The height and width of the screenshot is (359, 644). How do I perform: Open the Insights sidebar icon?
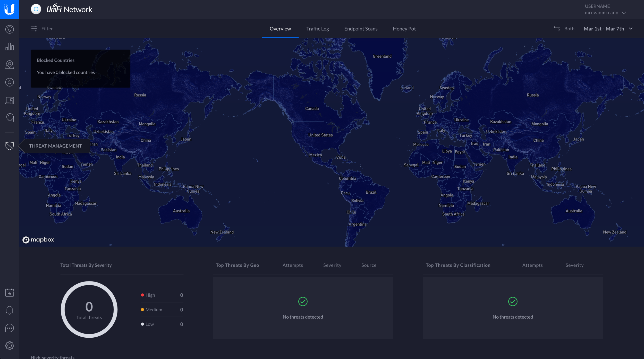pyautogui.click(x=10, y=117)
